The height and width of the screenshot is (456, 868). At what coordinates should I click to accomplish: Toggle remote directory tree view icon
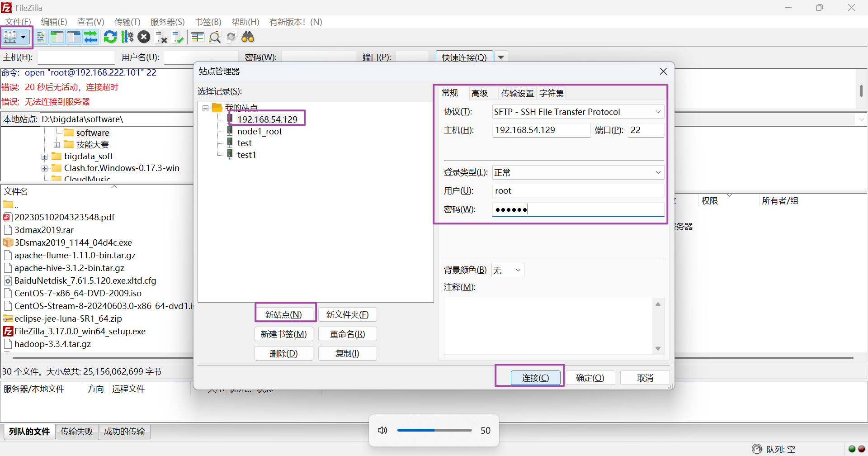pyautogui.click(x=74, y=37)
